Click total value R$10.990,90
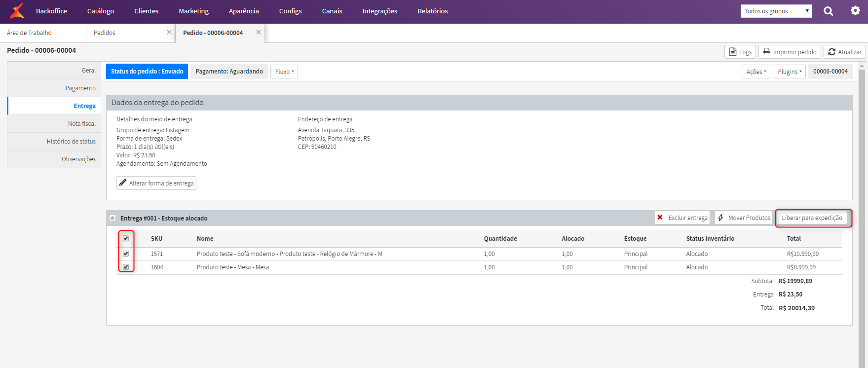The width and height of the screenshot is (868, 368). 803,254
